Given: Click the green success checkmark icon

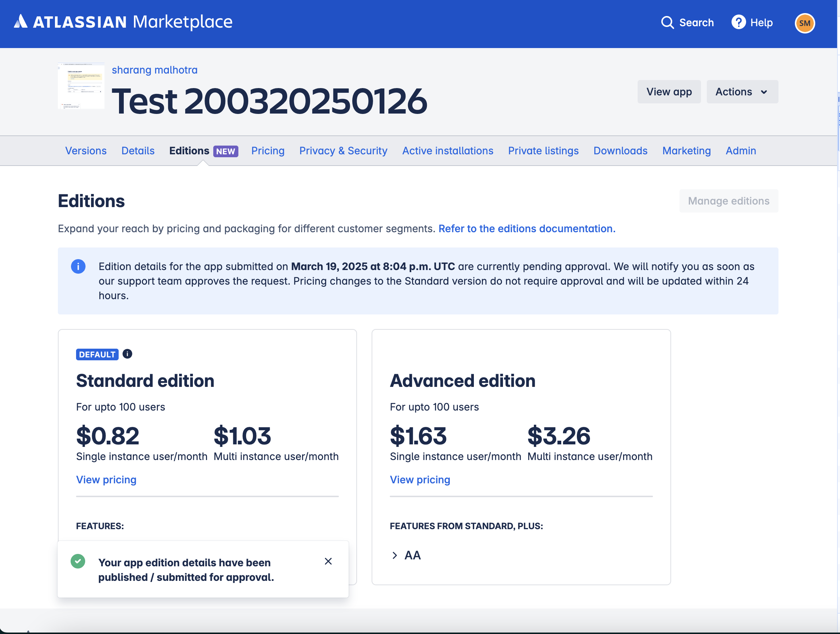Looking at the screenshot, I should 78,561.
